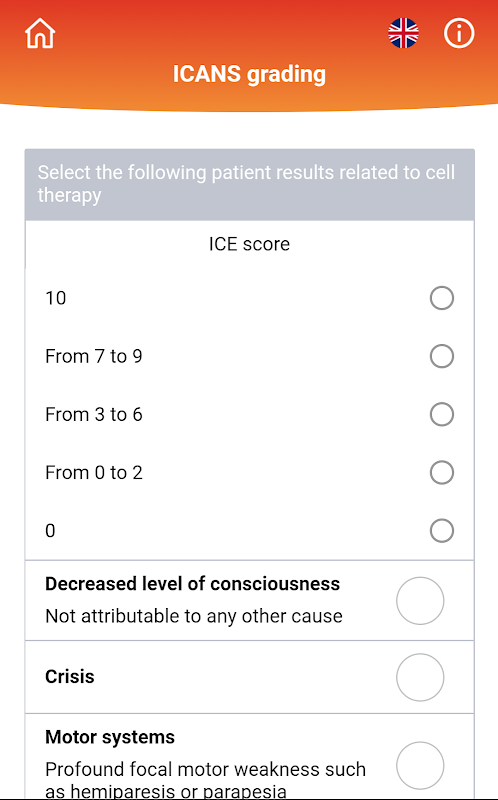Screen dimensions: 498x800
Task: Click the Crisis label text
Action: [x=70, y=677]
